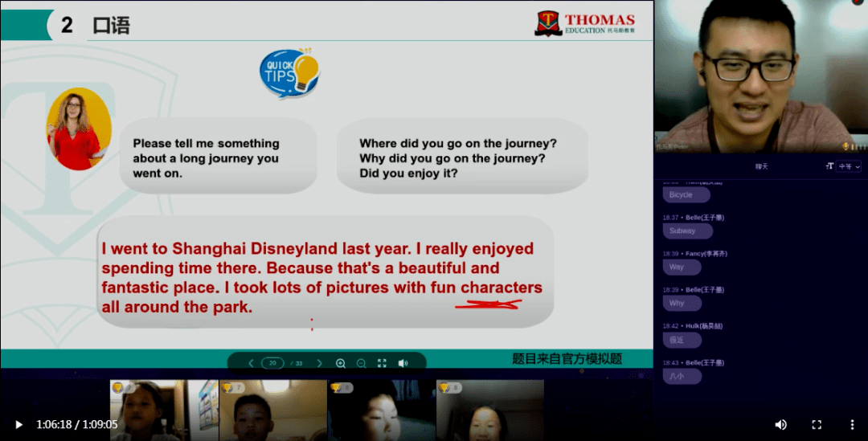Click the 'Subway' chat message
This screenshot has width=868, height=441.
pos(687,231)
